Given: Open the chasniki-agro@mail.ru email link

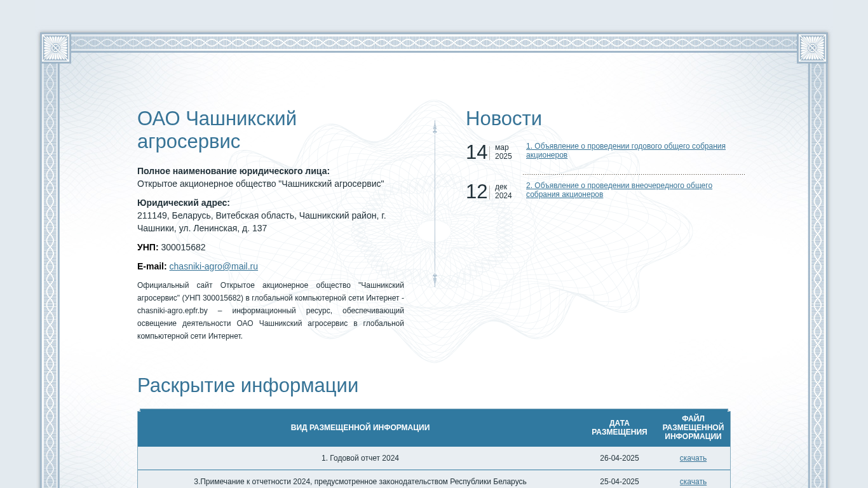Looking at the screenshot, I should coord(214,266).
